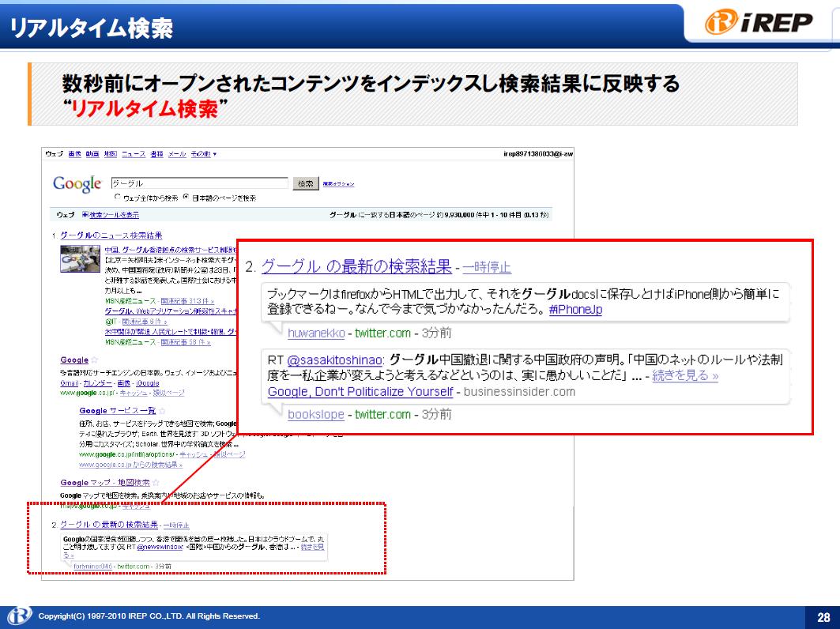
Task: Open the 関連記事 8 件 link
Action: tap(144, 322)
